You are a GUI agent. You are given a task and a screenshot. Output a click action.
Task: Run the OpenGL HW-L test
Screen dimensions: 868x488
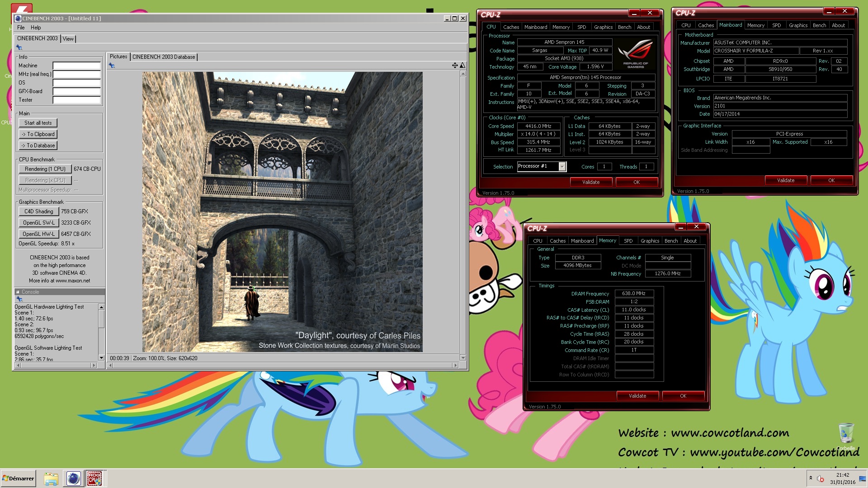coord(38,234)
